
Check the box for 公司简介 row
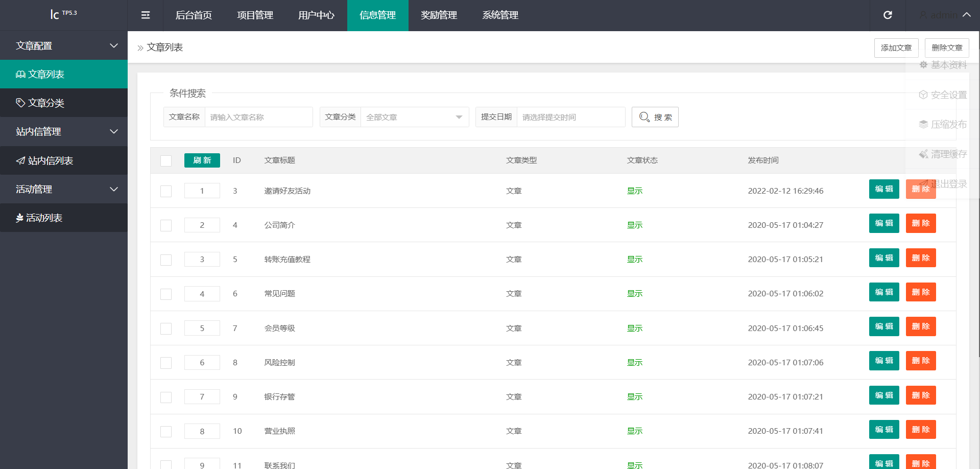pos(166,225)
